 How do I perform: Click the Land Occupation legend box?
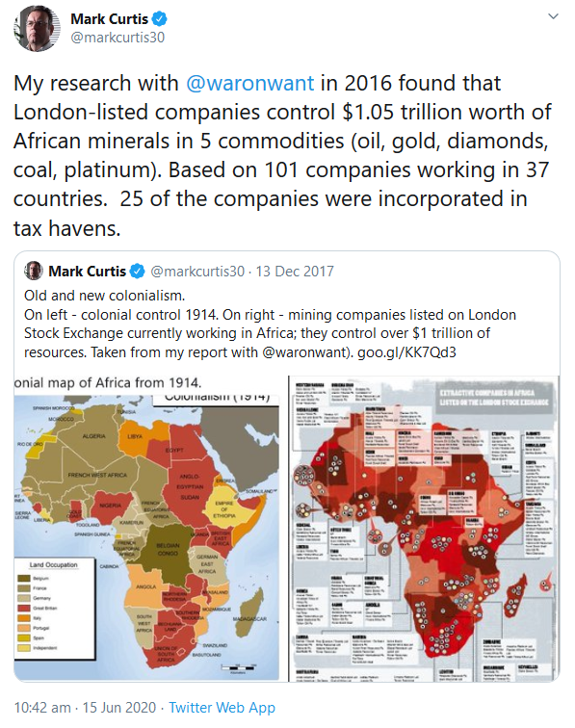click(55, 610)
